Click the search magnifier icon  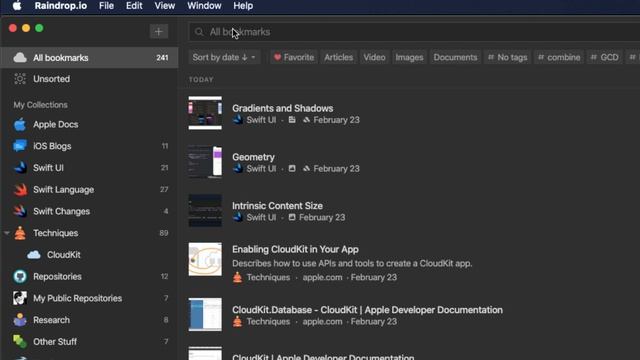[x=199, y=32]
